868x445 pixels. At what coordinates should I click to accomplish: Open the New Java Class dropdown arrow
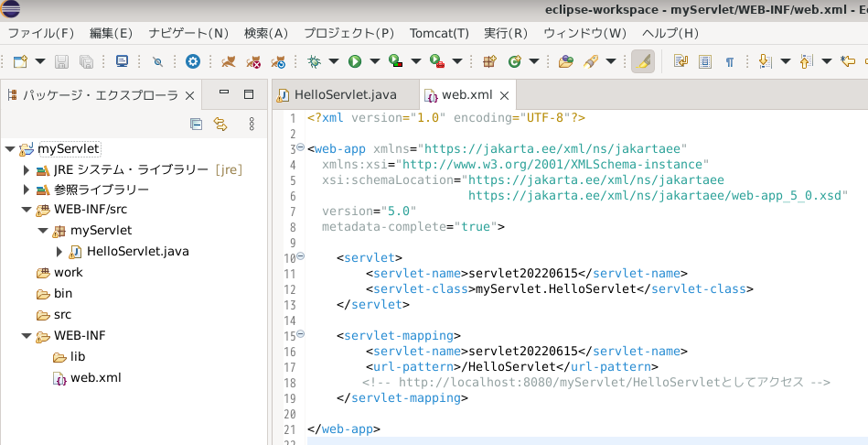click(x=533, y=61)
